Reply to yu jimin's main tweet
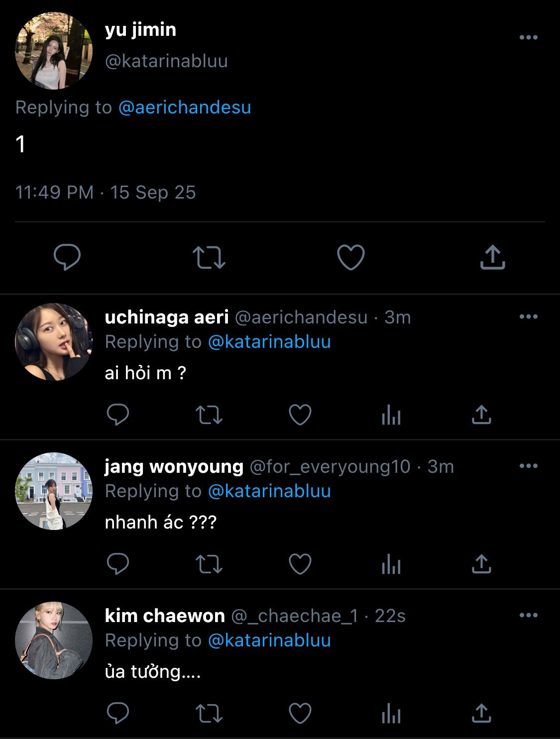The width and height of the screenshot is (560, 739). click(67, 257)
